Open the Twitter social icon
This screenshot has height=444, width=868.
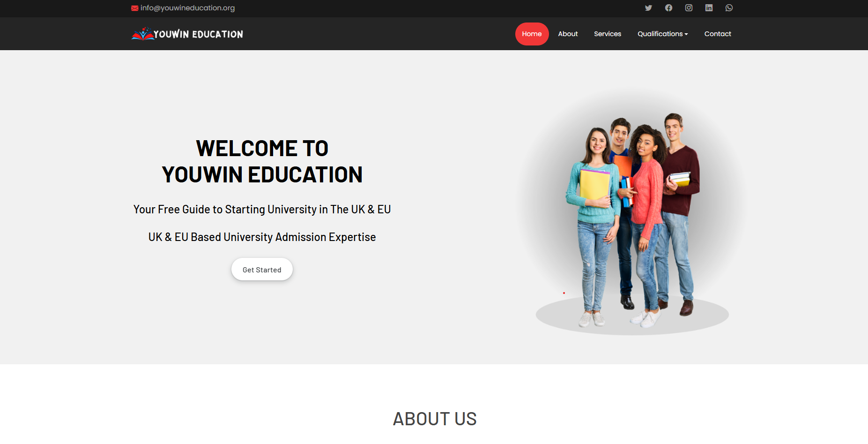point(648,8)
